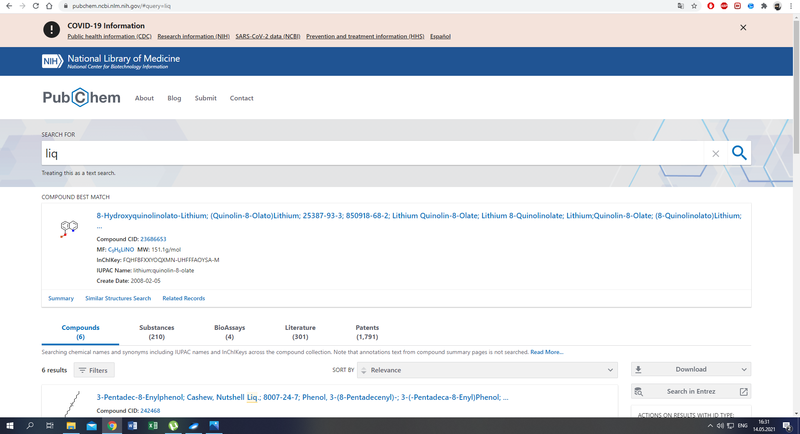Switch to the Substances tab
Screen dimensions: 800x434
(x=156, y=331)
